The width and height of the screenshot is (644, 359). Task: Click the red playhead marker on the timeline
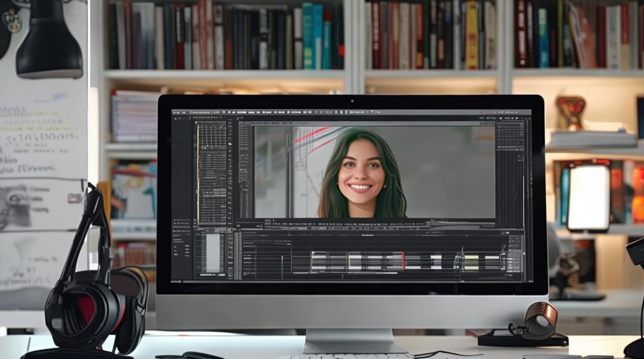tap(403, 261)
